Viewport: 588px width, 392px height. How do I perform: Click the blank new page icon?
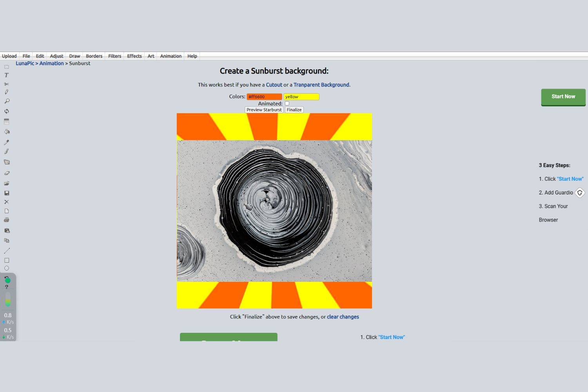tap(7, 211)
